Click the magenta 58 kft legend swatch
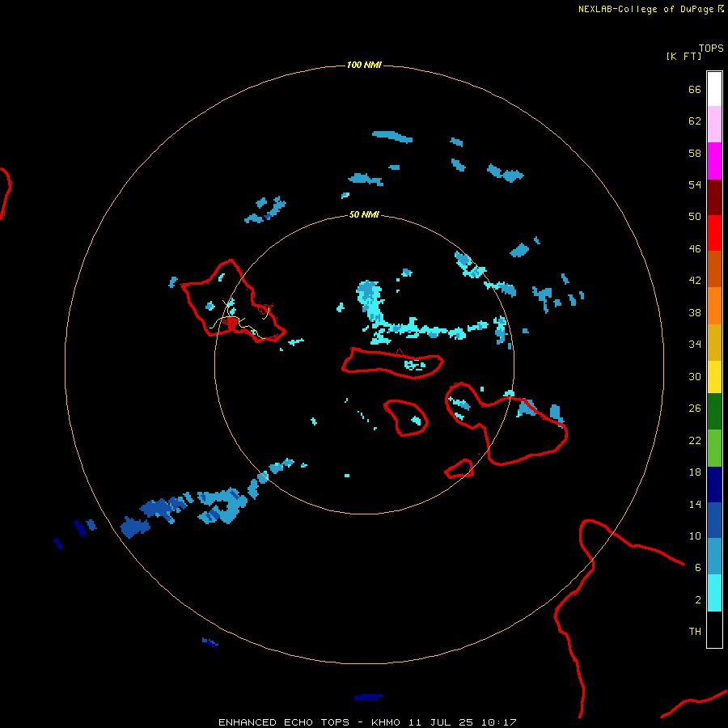This screenshot has width=728, height=728. click(x=714, y=161)
